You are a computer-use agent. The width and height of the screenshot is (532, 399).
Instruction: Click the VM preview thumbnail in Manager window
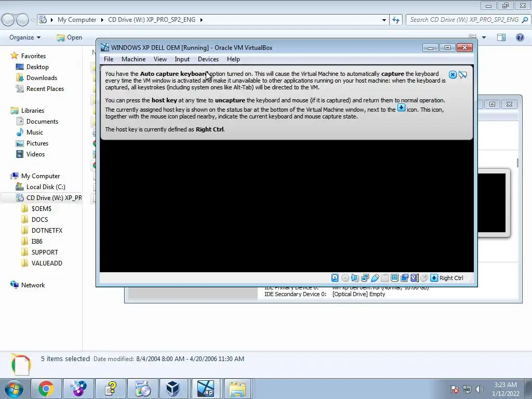494,203
